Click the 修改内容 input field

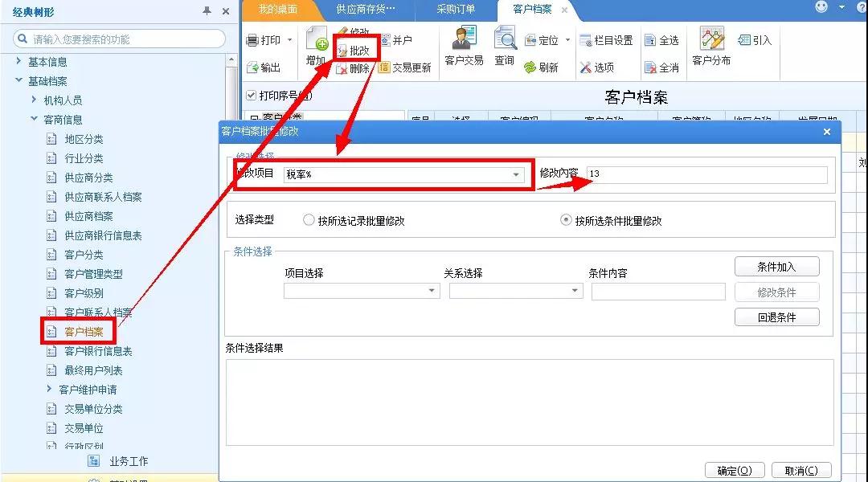706,174
